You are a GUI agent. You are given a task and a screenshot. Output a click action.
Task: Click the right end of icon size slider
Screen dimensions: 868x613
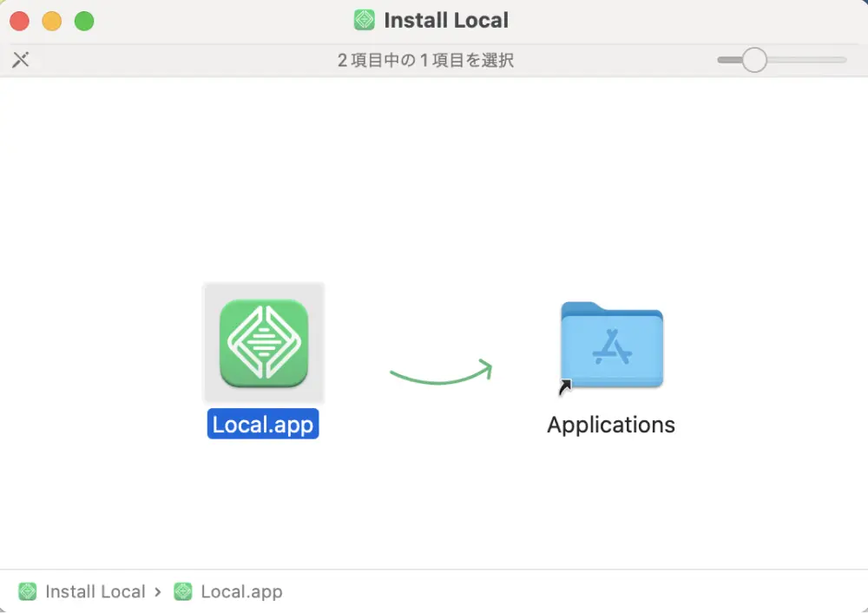pyautogui.click(x=842, y=60)
